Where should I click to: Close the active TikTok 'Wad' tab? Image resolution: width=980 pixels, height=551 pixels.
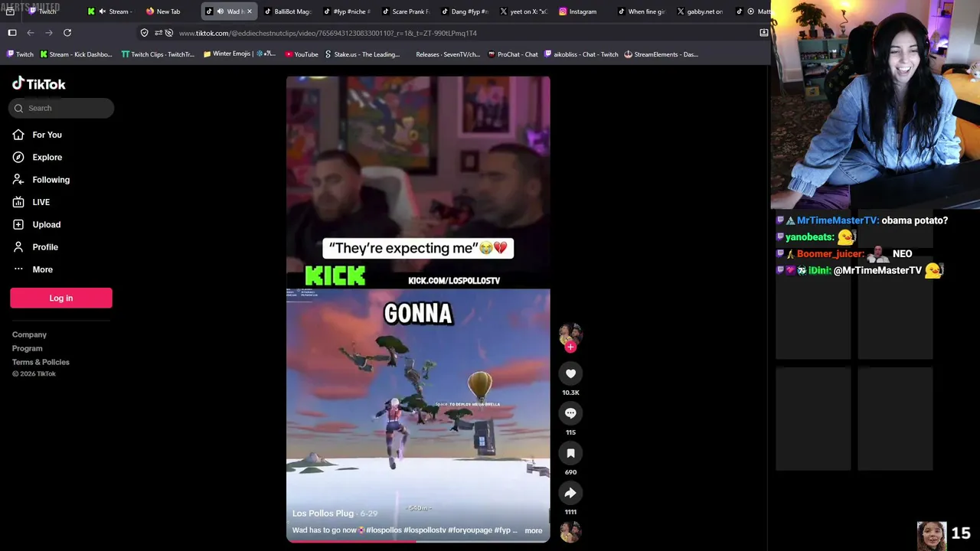pos(250,11)
